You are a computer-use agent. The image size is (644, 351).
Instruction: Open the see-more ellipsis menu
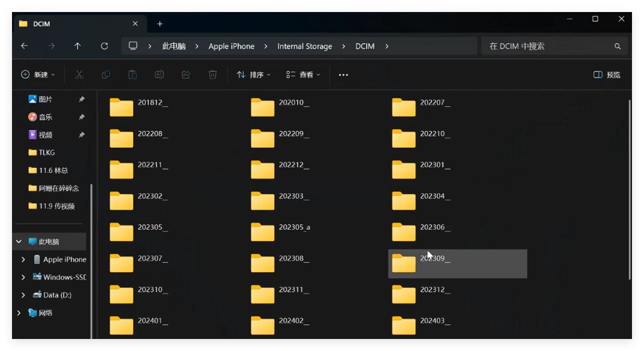(x=343, y=74)
